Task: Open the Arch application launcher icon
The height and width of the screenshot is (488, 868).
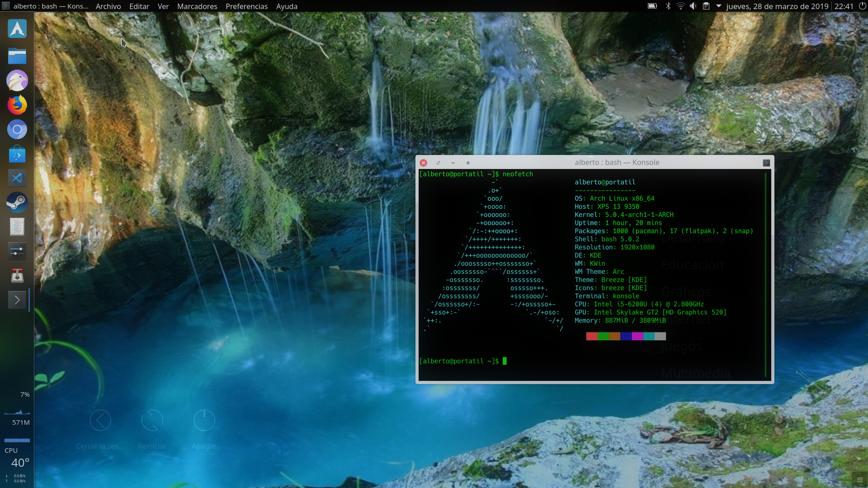Action: (x=17, y=29)
